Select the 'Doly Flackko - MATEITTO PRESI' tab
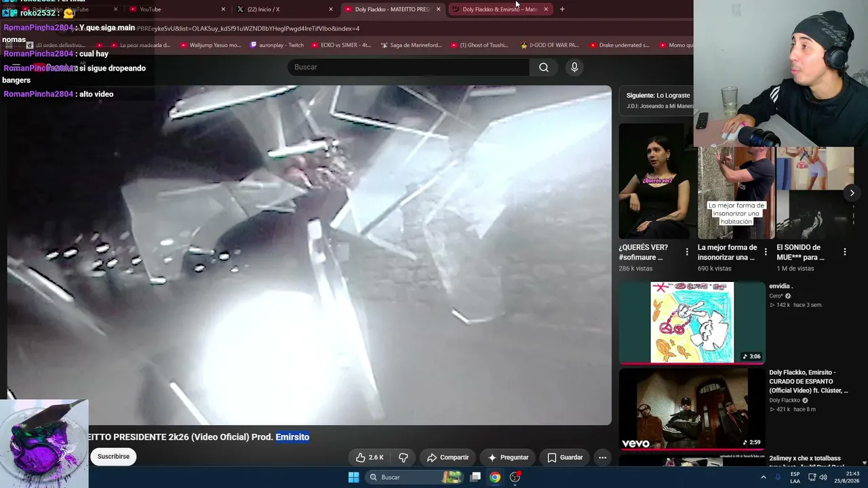 [392, 9]
